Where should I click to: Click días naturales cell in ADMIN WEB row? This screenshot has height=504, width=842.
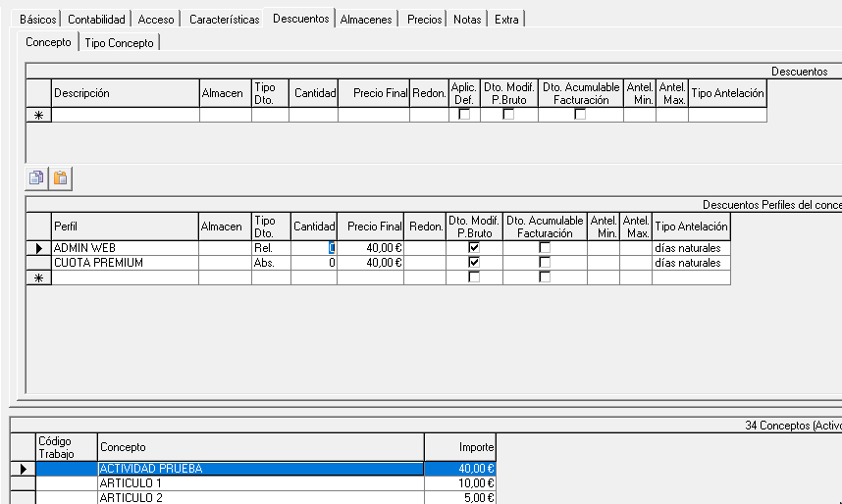[x=691, y=248]
